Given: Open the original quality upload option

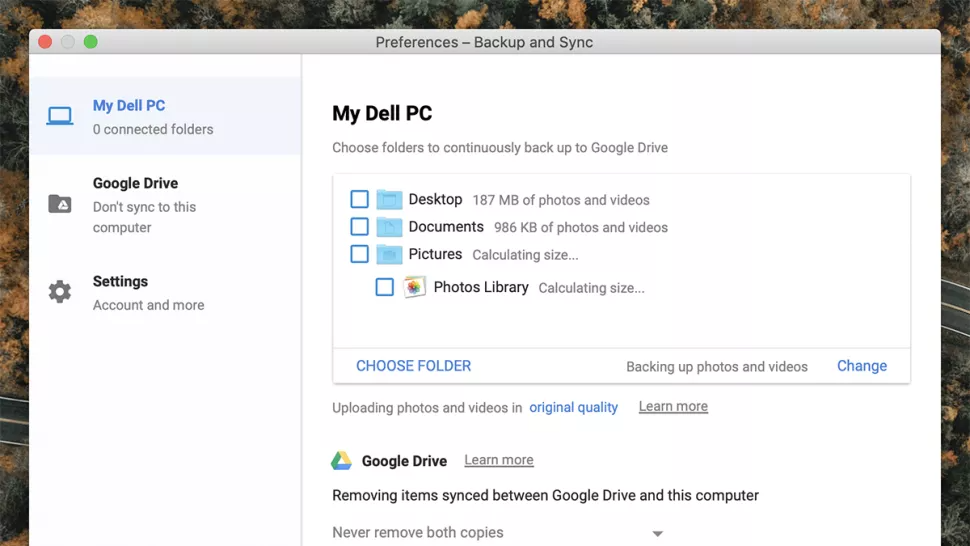Looking at the screenshot, I should click(x=573, y=407).
